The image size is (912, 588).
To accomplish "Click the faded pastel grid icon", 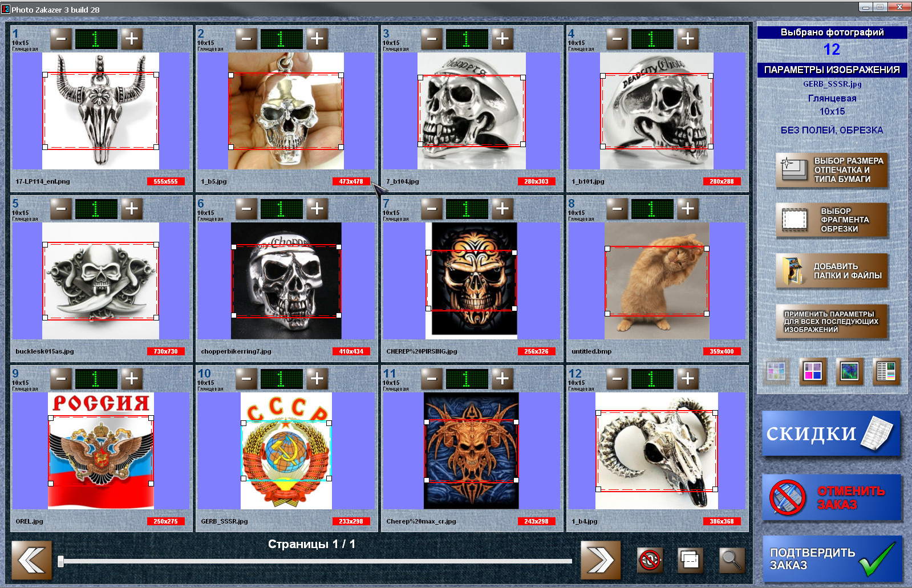I will coord(776,372).
